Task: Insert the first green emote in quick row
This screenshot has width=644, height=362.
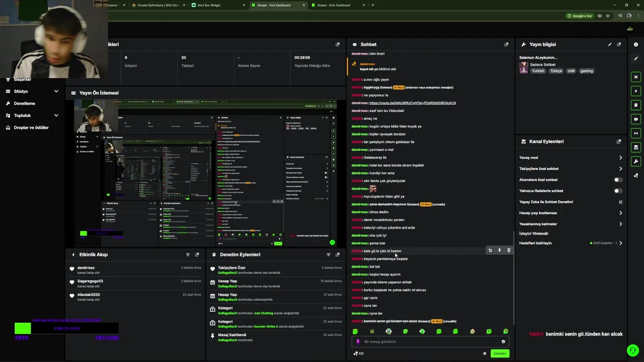Action: (x=355, y=331)
